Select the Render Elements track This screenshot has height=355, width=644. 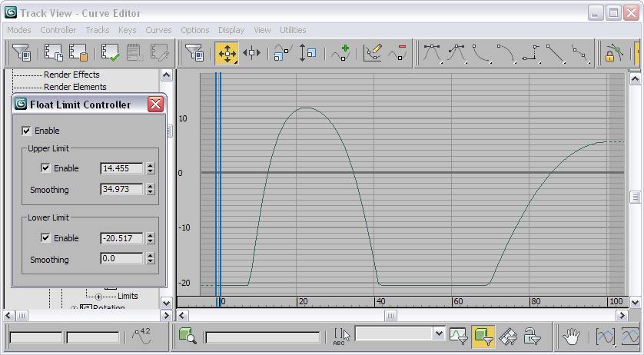(75, 87)
